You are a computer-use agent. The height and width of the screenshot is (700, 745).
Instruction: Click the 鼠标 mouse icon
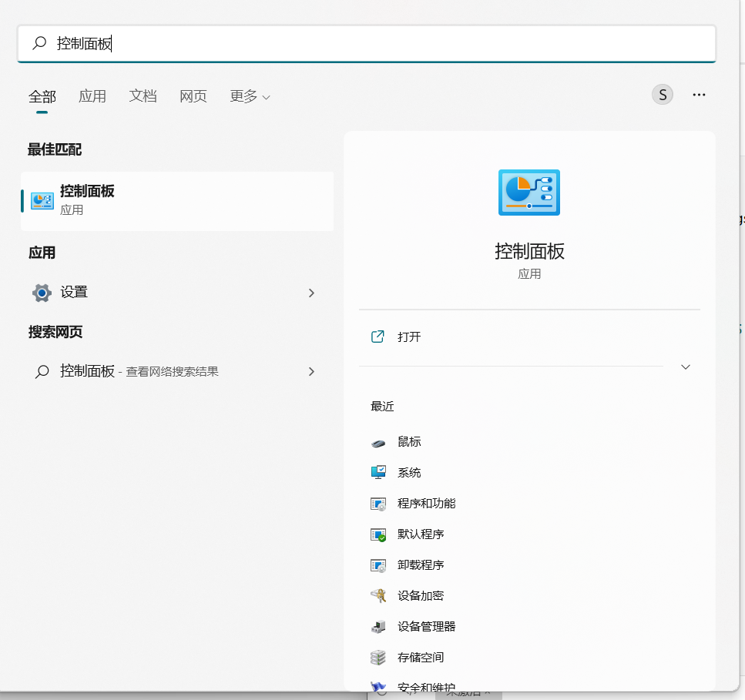378,443
